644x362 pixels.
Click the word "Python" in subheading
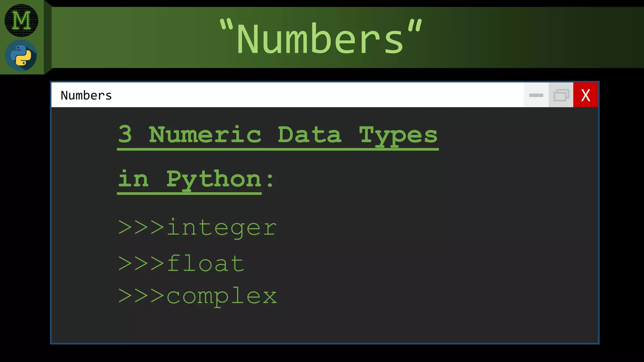click(x=214, y=179)
